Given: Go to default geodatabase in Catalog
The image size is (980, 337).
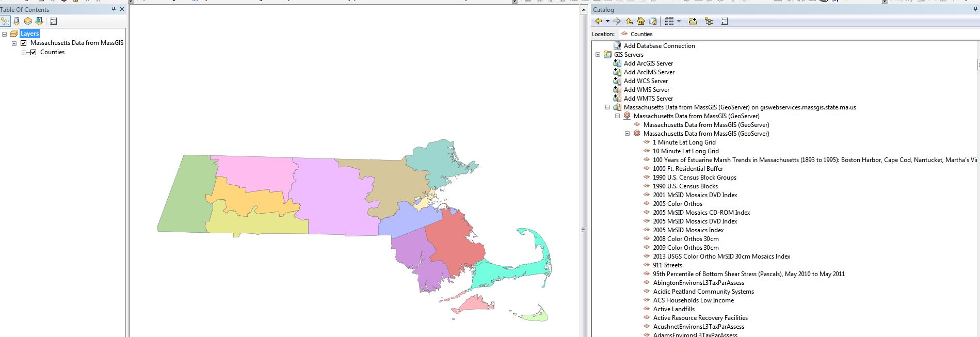Looking at the screenshot, I should pyautogui.click(x=653, y=21).
